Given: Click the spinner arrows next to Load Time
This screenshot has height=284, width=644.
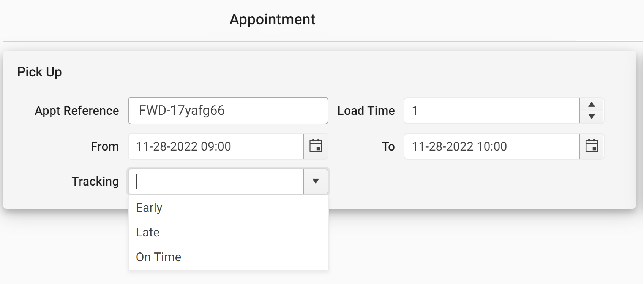Looking at the screenshot, I should 592,111.
